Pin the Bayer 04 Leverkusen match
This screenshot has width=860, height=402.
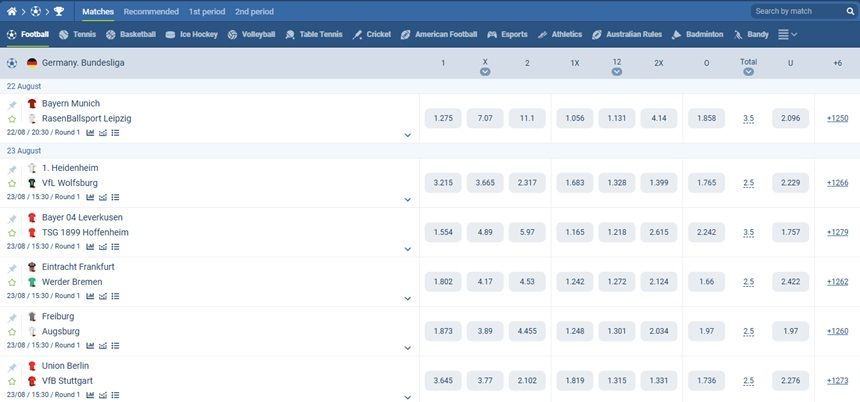pos(12,218)
